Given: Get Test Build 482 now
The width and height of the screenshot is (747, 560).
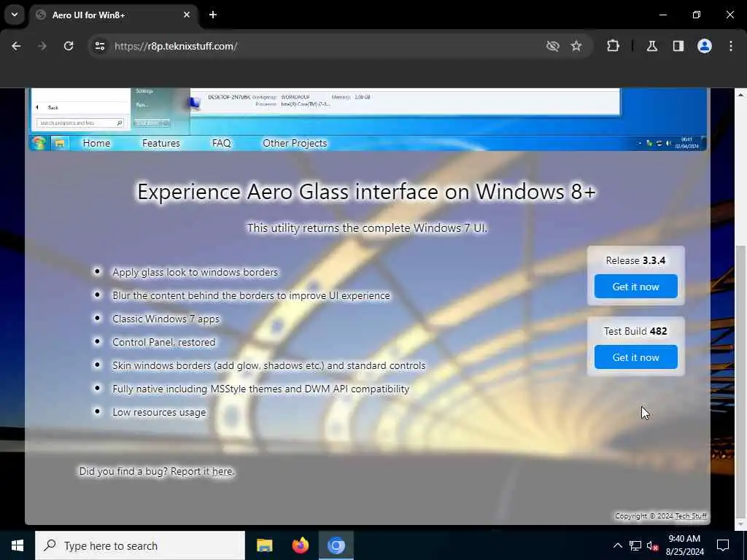Looking at the screenshot, I should pyautogui.click(x=635, y=357).
